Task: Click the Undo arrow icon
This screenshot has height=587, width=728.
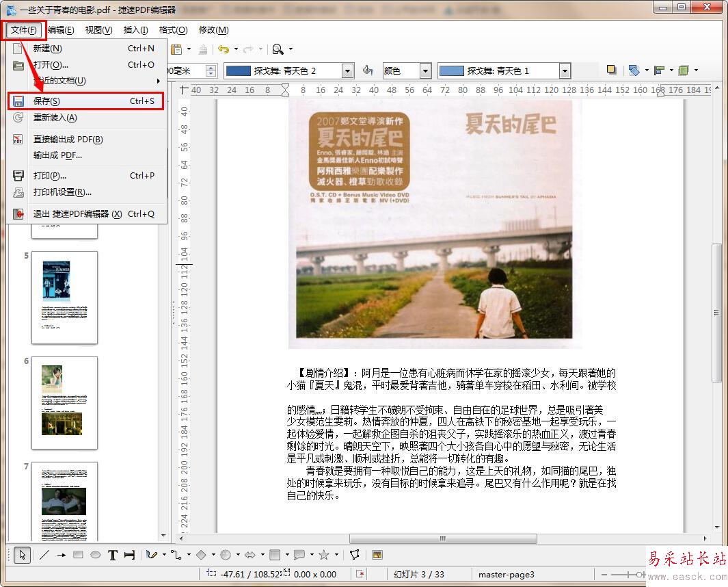Action: (x=224, y=49)
